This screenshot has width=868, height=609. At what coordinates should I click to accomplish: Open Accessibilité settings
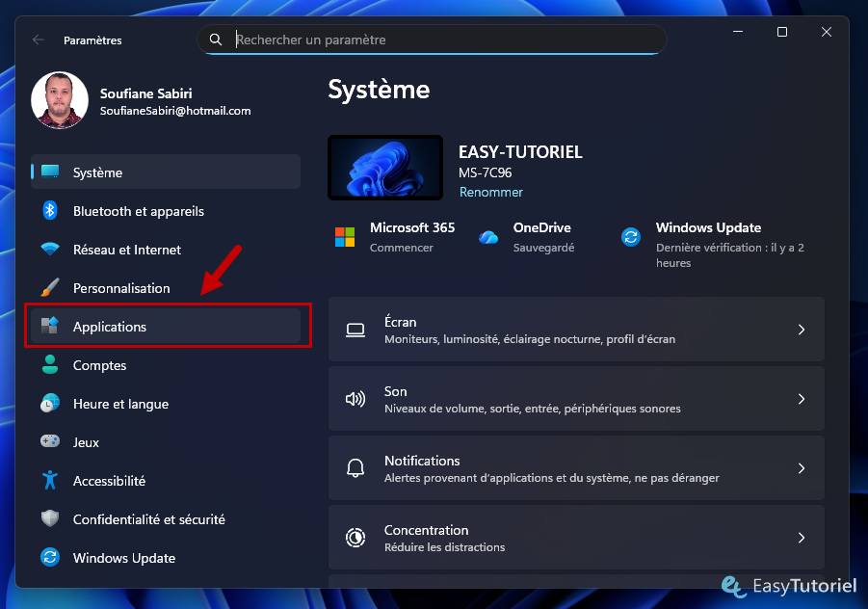166,480
